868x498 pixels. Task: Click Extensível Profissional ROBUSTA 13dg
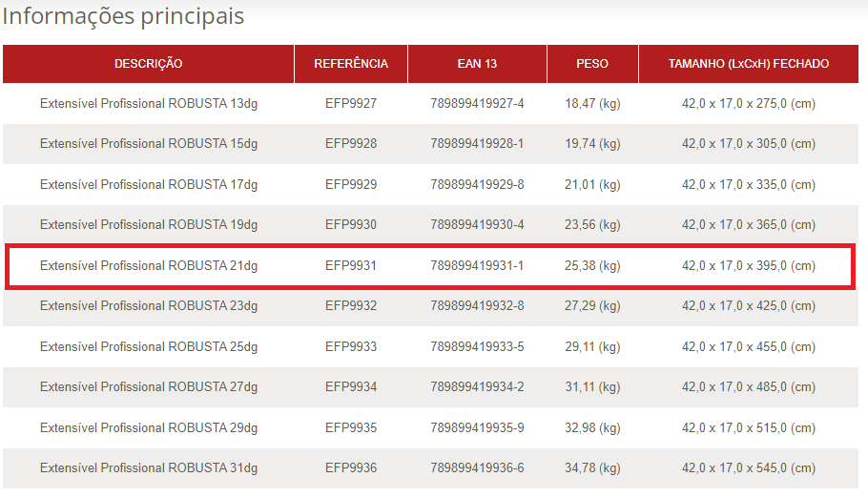tap(149, 104)
